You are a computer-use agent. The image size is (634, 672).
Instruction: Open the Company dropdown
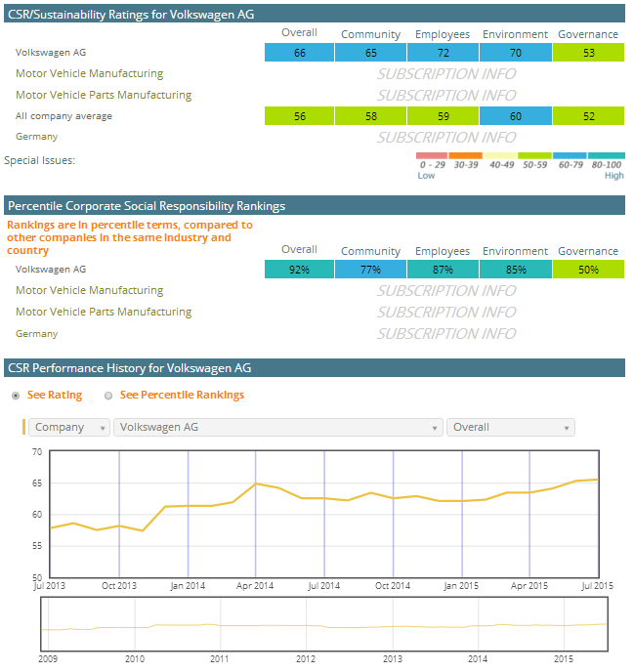point(69,427)
